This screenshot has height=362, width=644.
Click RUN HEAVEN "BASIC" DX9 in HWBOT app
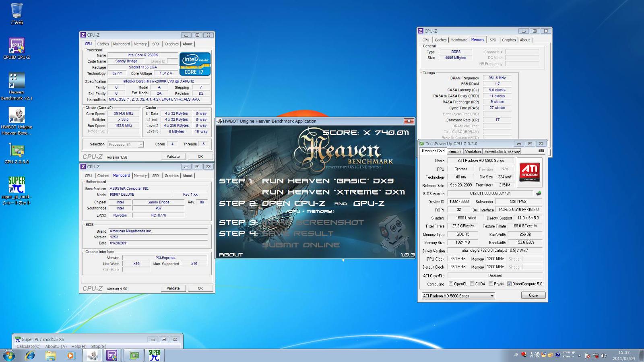(328, 181)
